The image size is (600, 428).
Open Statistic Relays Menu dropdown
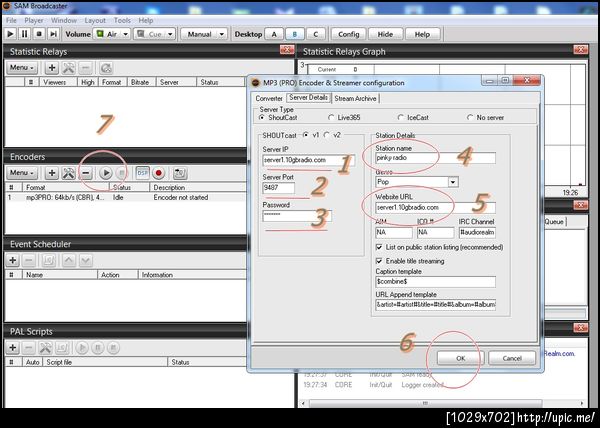(x=22, y=68)
